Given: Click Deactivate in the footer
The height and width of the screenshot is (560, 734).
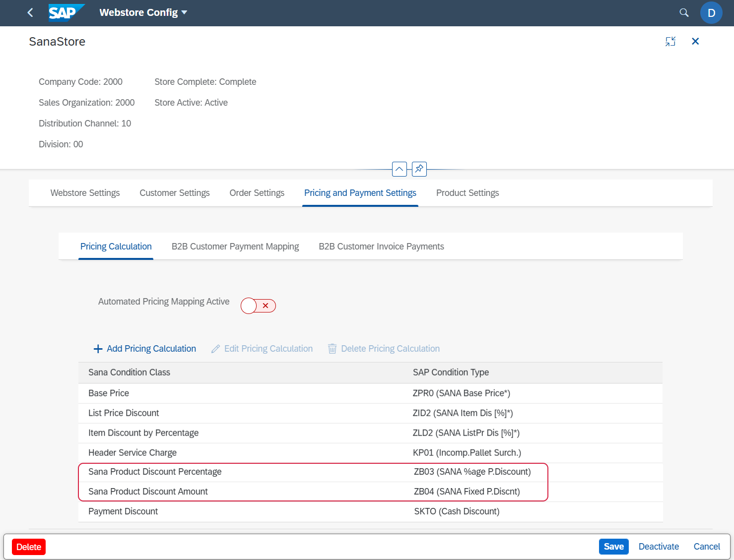Looking at the screenshot, I should tap(659, 547).
